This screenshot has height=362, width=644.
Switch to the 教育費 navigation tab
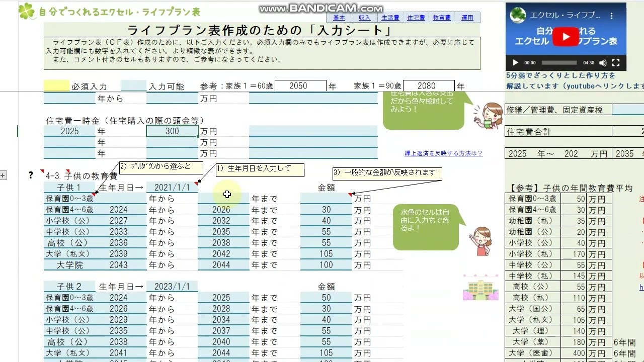[x=441, y=17]
